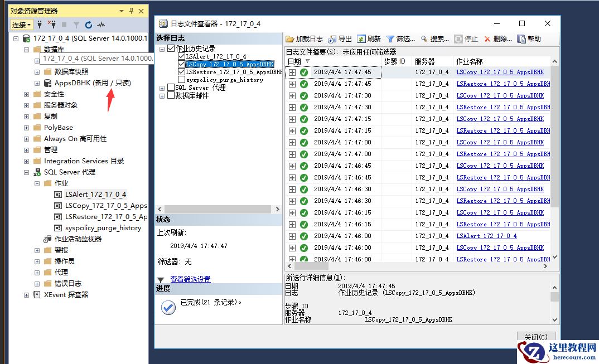
Task: Click the 帮助 (Help) icon
Action: click(521, 40)
